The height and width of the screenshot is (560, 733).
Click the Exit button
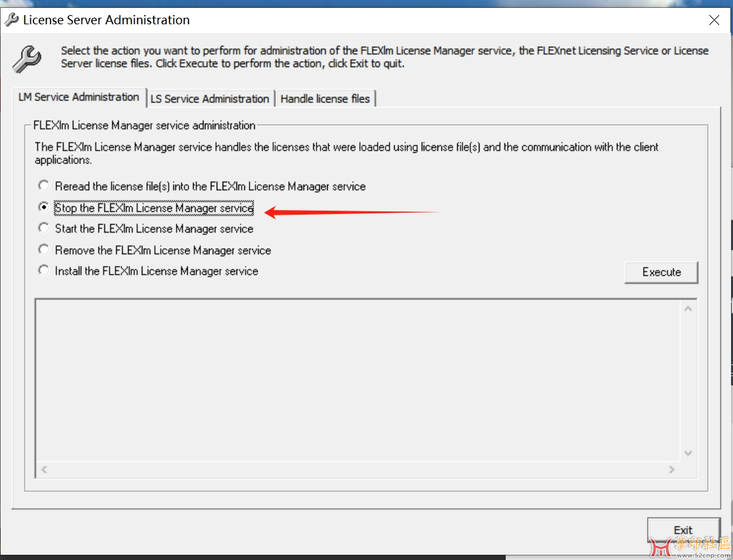click(683, 530)
